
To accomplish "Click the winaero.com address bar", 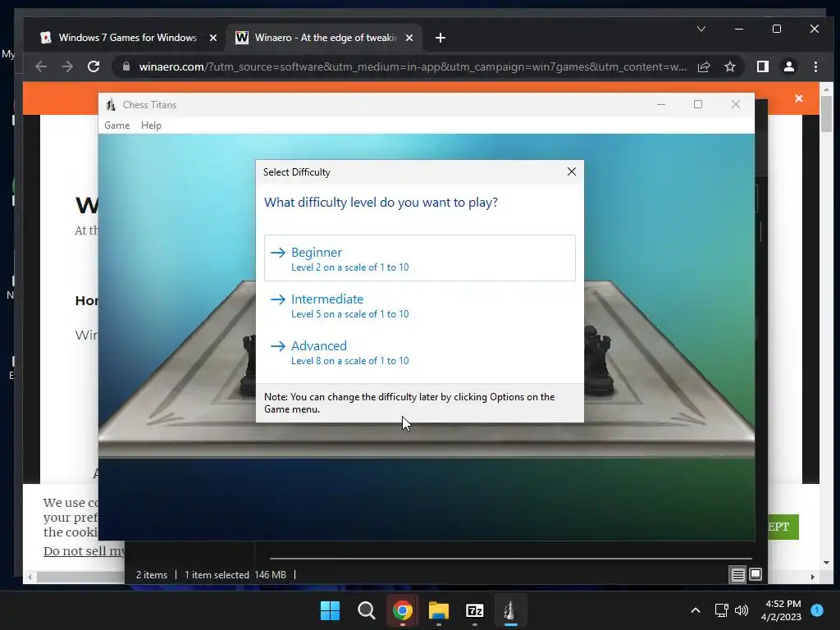I will coord(413,66).
